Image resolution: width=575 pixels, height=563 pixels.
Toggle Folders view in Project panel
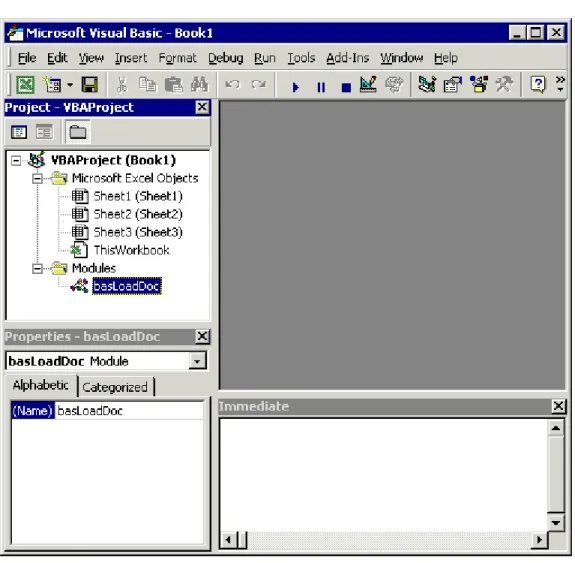[78, 132]
